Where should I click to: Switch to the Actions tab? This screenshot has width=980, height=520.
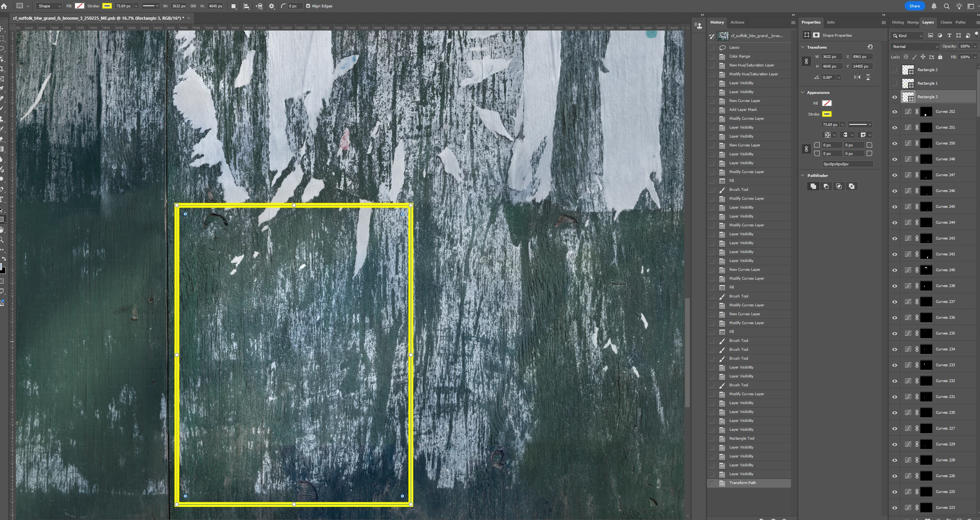[x=737, y=22]
